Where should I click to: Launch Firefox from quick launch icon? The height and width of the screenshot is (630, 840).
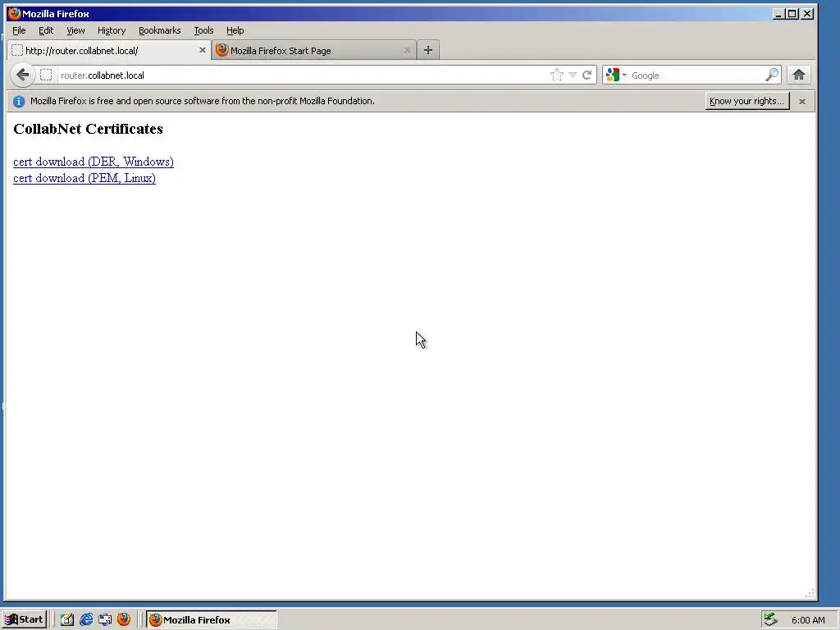click(124, 619)
